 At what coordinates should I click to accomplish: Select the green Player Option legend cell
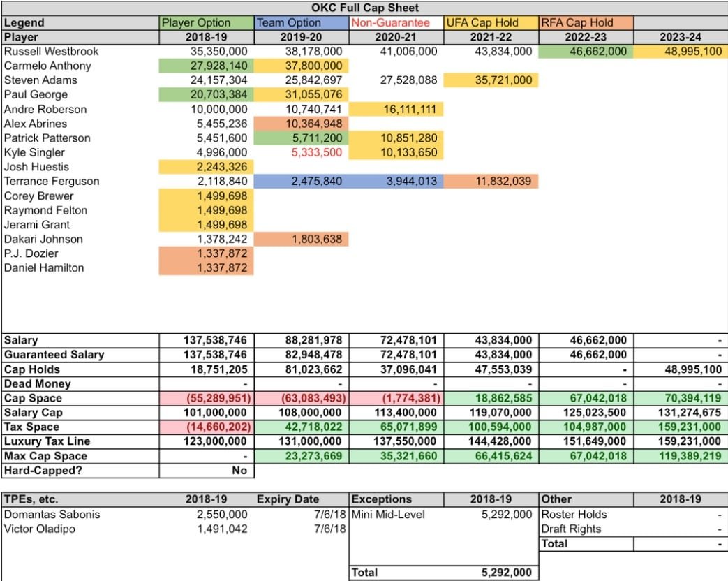[206, 22]
